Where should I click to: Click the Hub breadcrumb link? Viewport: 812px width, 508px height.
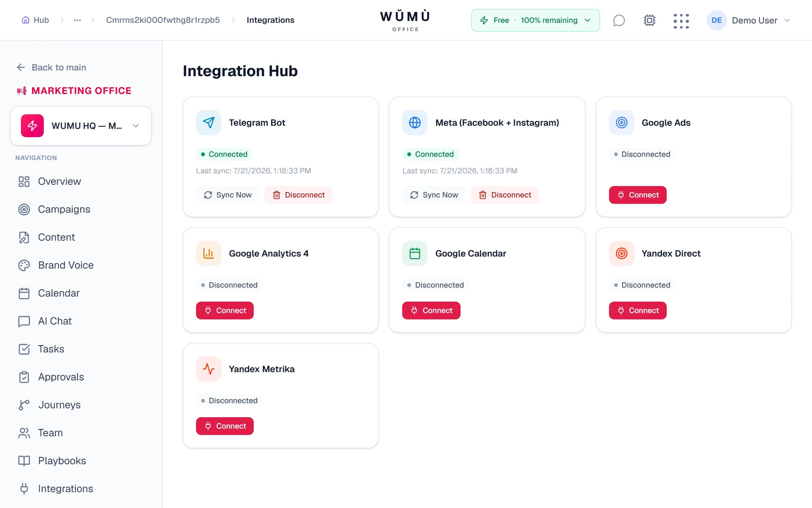[35, 20]
